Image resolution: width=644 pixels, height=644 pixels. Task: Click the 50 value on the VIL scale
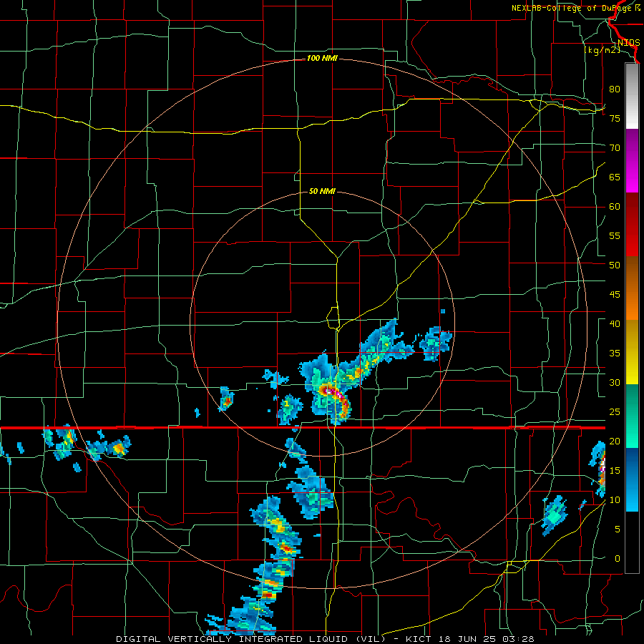[x=615, y=265]
